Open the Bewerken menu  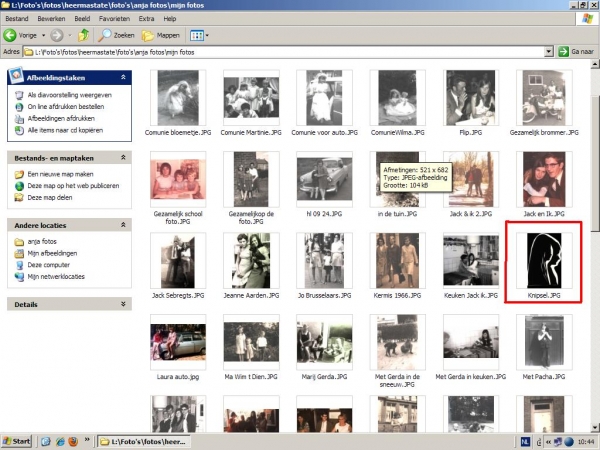51,18
